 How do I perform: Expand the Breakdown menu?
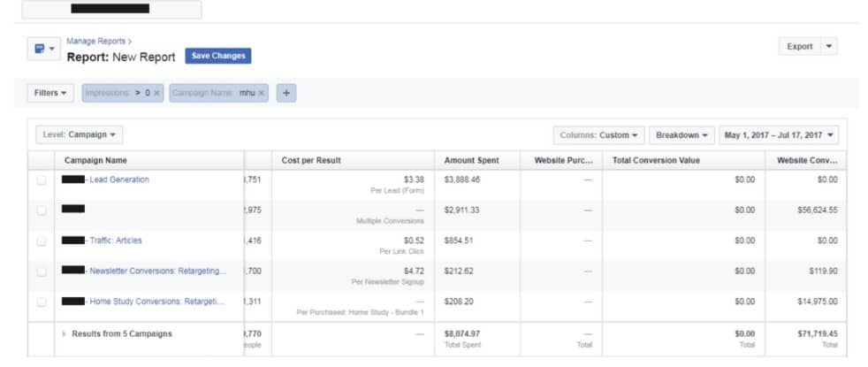[681, 135]
